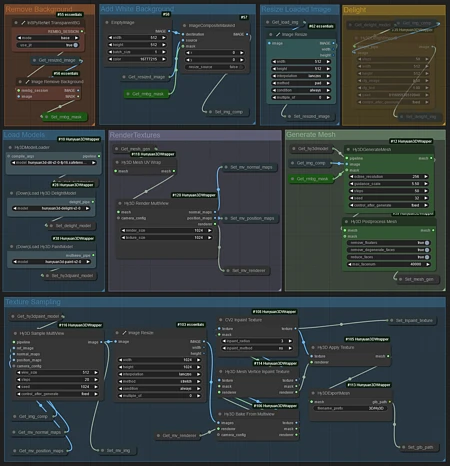Collapse the Hy3DModelLoader node via title dot
The height and width of the screenshot is (466, 450).
(x=10, y=147)
